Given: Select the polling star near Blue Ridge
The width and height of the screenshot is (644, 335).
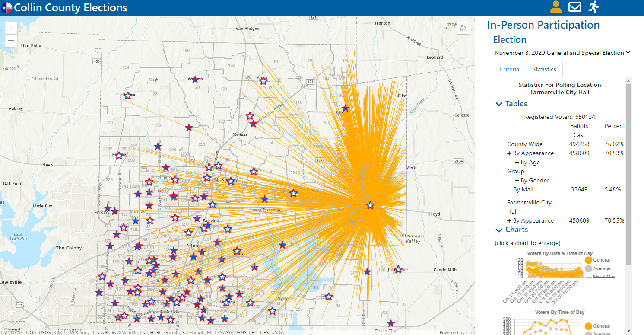Looking at the screenshot, I should pos(345,108).
